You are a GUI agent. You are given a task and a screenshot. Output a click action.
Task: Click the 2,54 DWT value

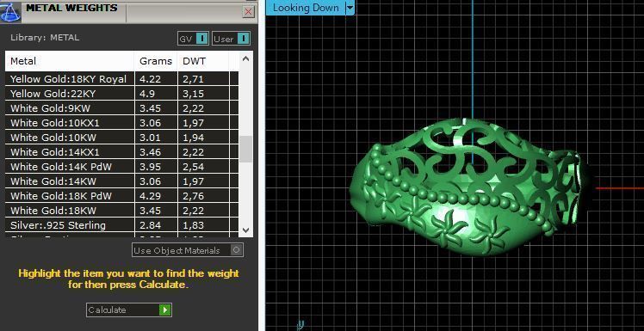click(194, 167)
